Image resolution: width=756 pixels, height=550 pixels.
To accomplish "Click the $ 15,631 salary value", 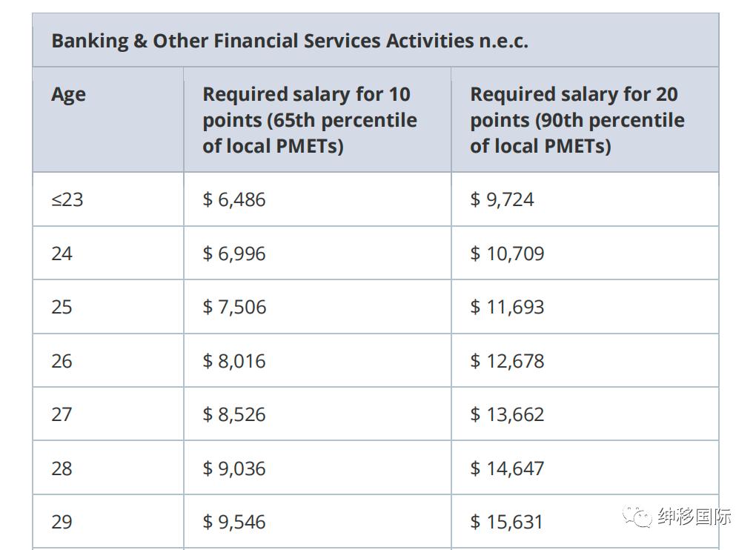I will (x=507, y=522).
